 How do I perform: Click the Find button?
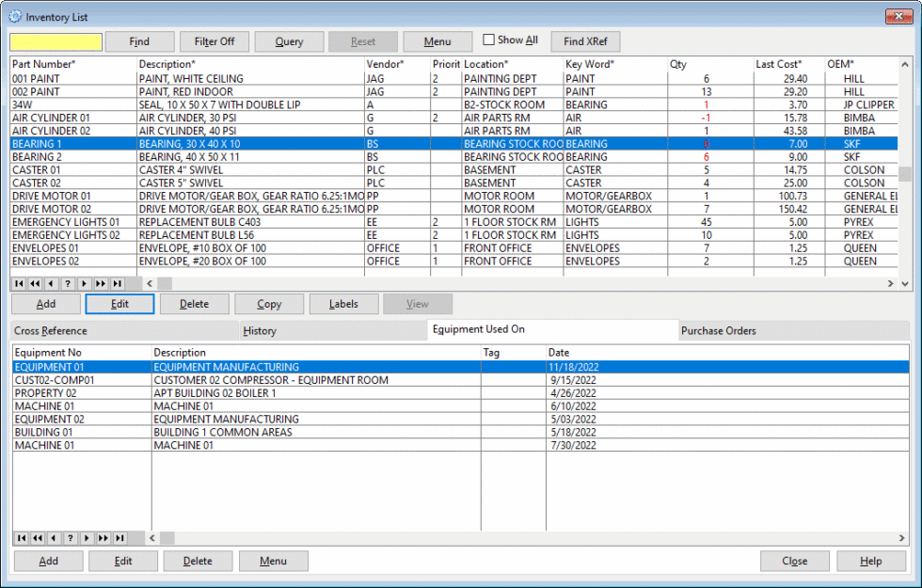tap(139, 40)
